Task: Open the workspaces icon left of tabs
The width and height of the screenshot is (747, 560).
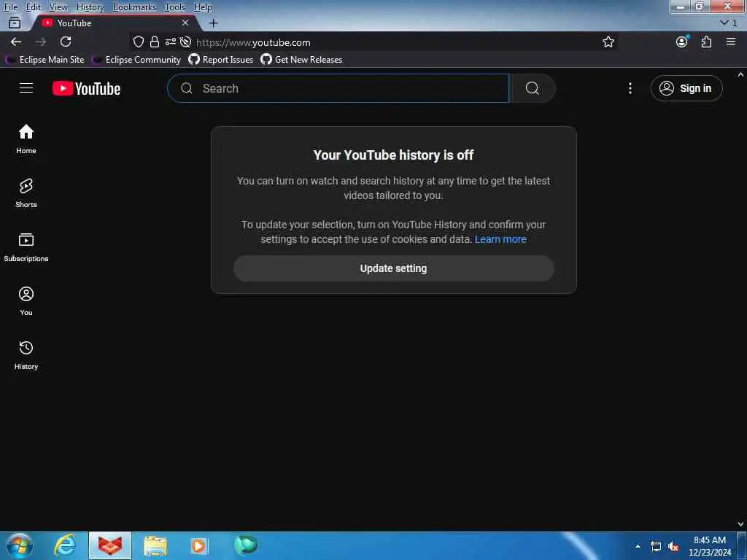Action: [15, 23]
